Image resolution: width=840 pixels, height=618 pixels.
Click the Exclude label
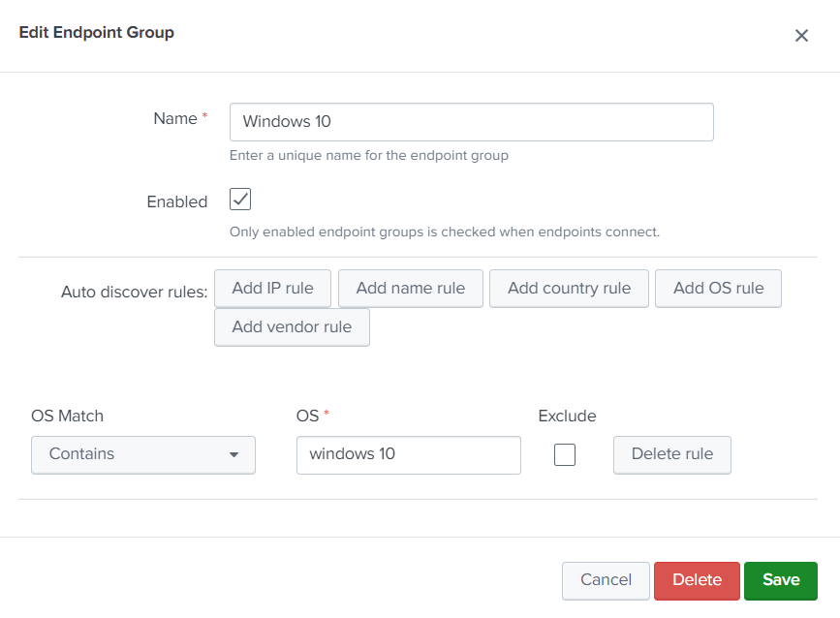(567, 416)
